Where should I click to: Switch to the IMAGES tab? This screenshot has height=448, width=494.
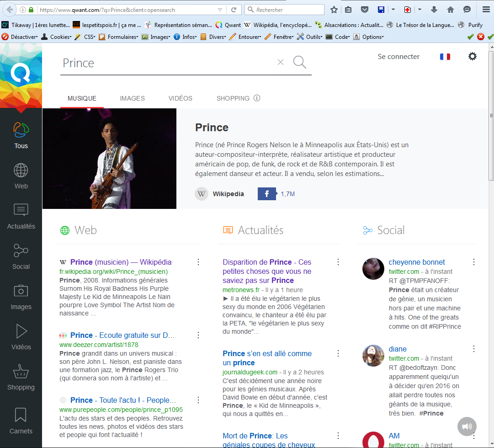click(133, 98)
